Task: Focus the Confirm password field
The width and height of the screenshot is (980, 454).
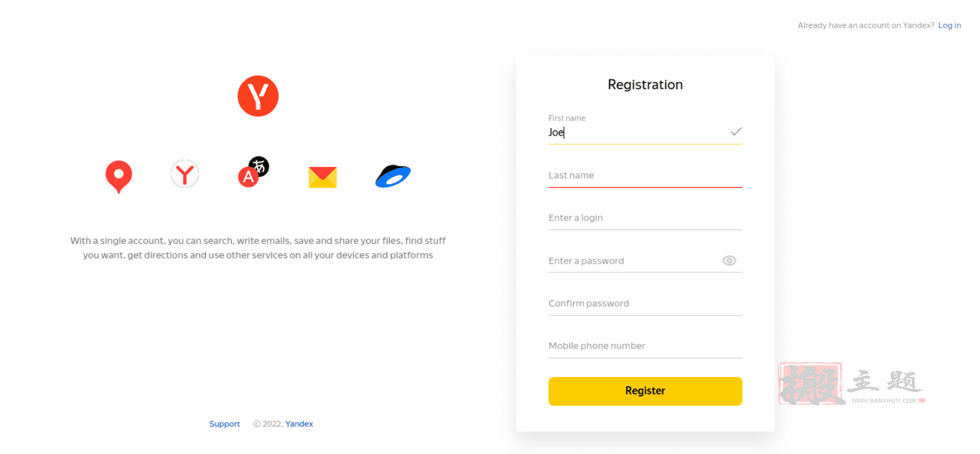Action: [x=645, y=303]
